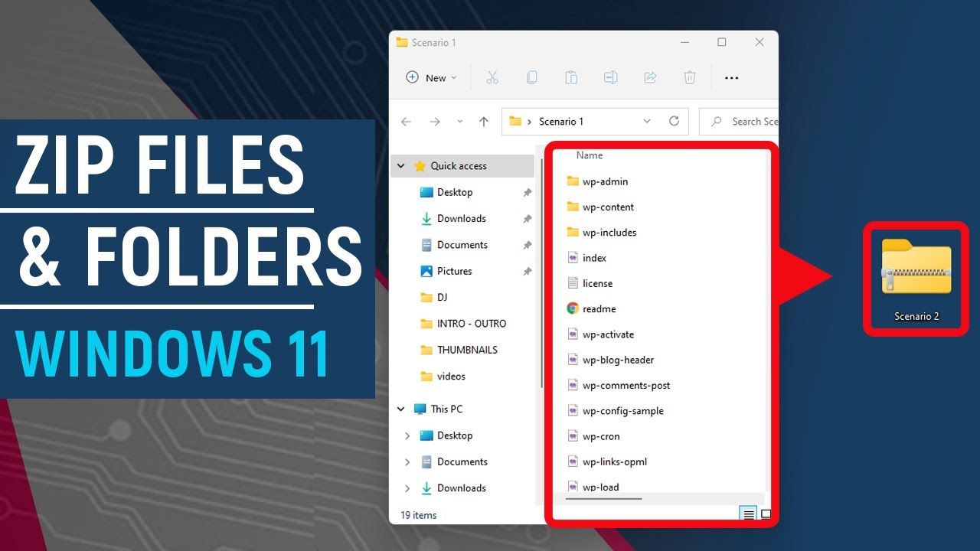The height and width of the screenshot is (551, 980).
Task: Click the search magnifier icon
Action: click(717, 122)
